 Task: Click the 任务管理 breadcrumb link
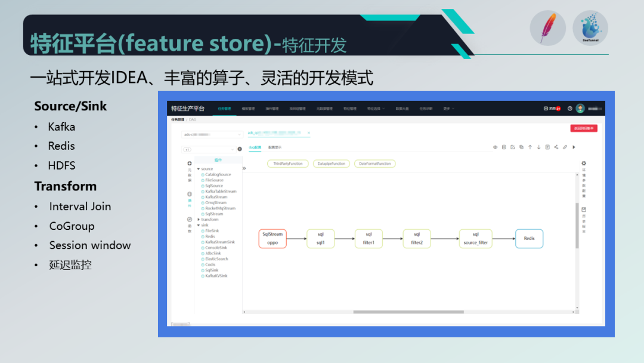pyautogui.click(x=178, y=119)
